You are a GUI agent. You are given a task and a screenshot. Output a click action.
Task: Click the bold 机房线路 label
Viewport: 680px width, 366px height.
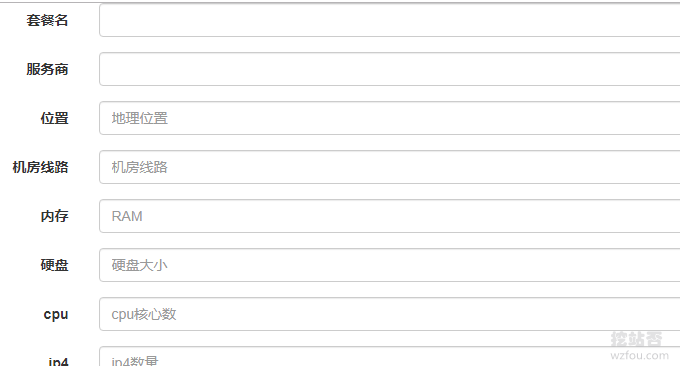point(40,167)
